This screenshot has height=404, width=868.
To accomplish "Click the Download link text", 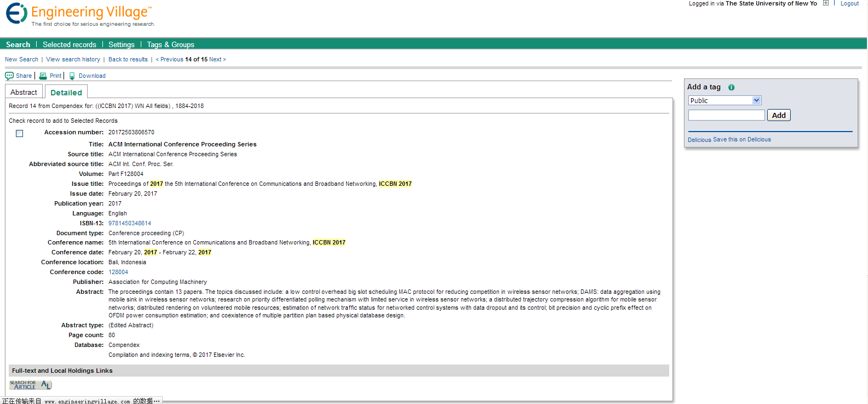I will click(x=92, y=76).
